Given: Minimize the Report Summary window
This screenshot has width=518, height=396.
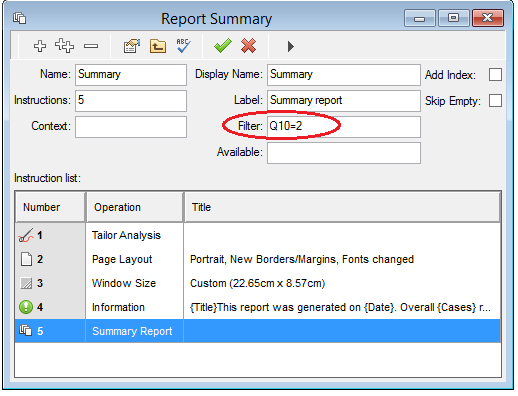Looking at the screenshot, I should [419, 18].
